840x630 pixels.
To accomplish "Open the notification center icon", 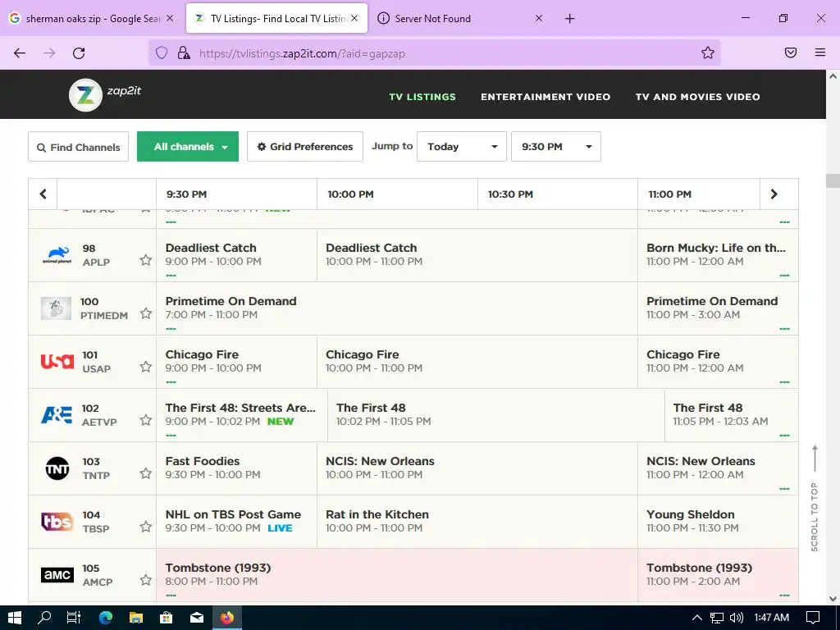I will click(813, 618).
